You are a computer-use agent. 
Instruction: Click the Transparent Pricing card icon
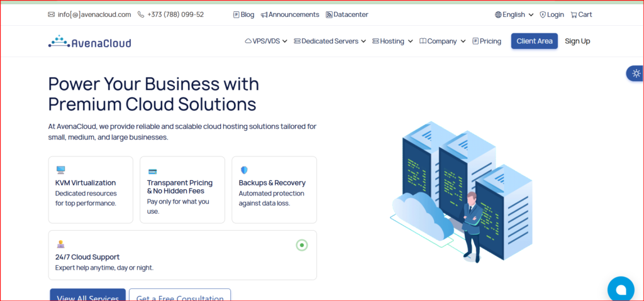tap(152, 171)
